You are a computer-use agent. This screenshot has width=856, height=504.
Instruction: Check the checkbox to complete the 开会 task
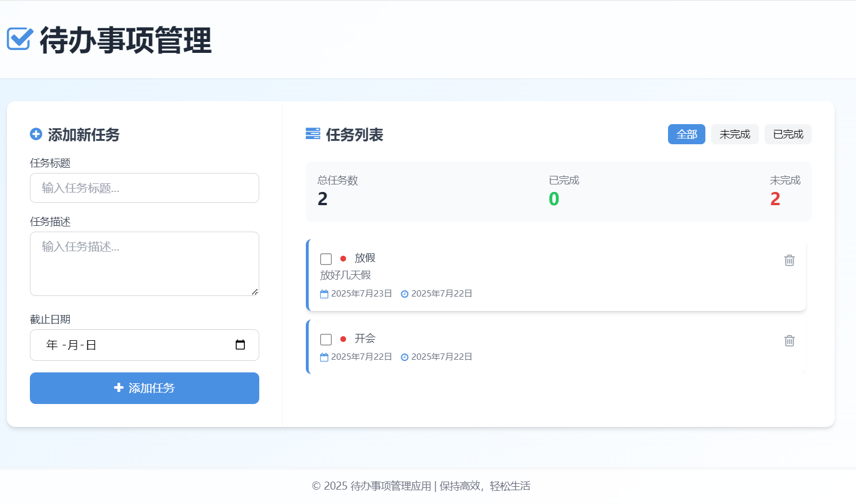click(x=325, y=339)
